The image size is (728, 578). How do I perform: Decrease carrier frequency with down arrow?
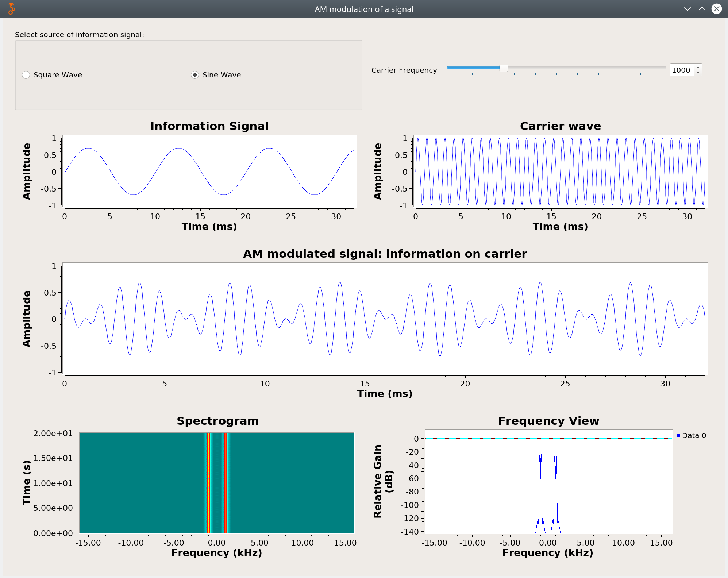tap(698, 73)
